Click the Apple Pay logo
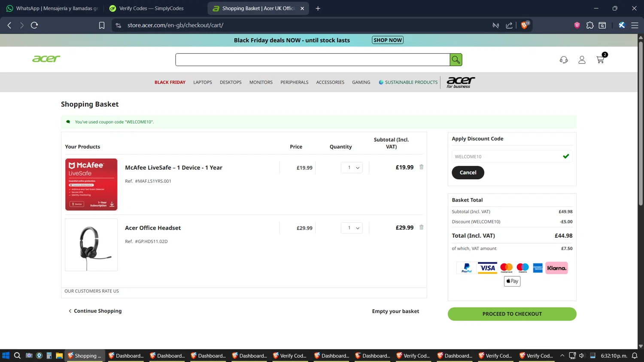 [x=512, y=281]
